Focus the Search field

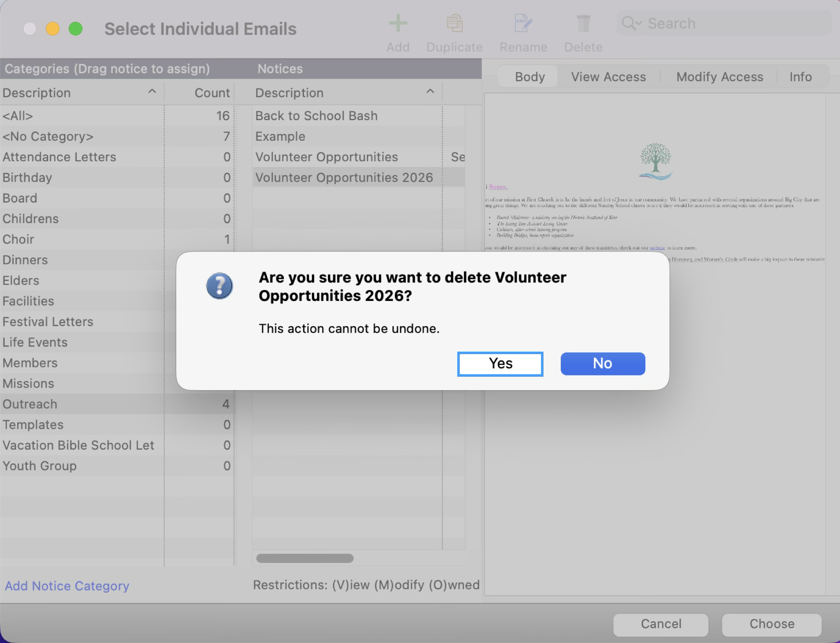point(724,23)
